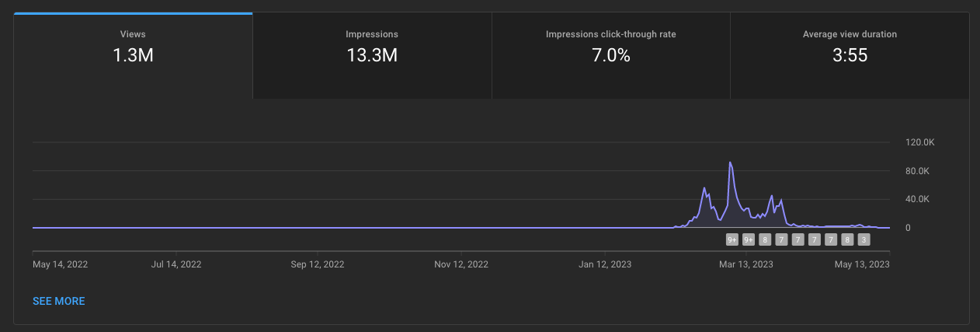Screen dimensions: 980x332
Task: Click the Nov 12, 2022 date label
Action: pos(461,264)
